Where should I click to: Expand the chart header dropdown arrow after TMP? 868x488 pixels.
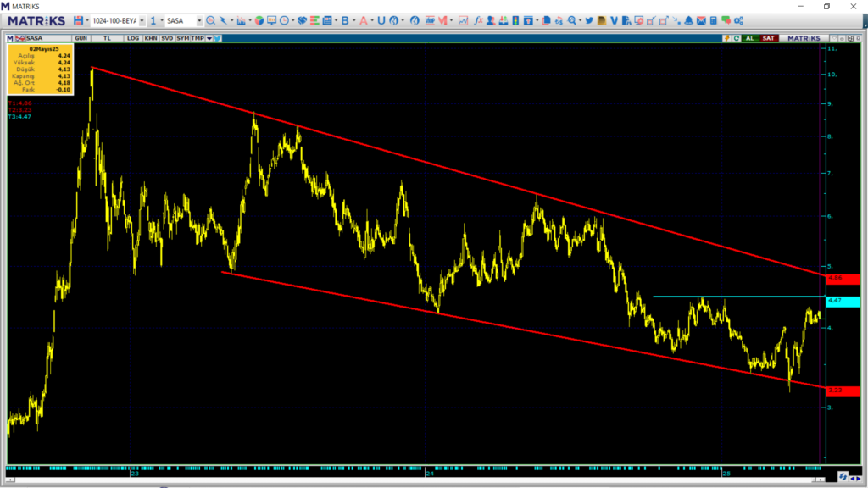[209, 38]
